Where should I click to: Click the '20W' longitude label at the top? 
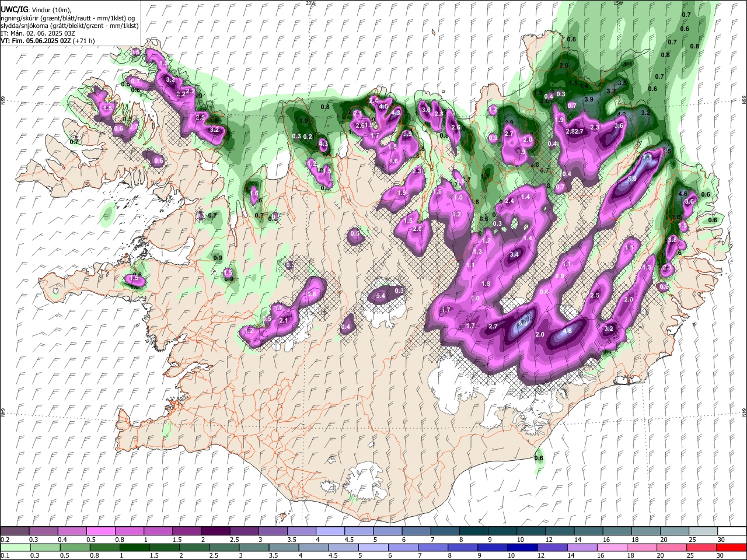pyautogui.click(x=310, y=3)
